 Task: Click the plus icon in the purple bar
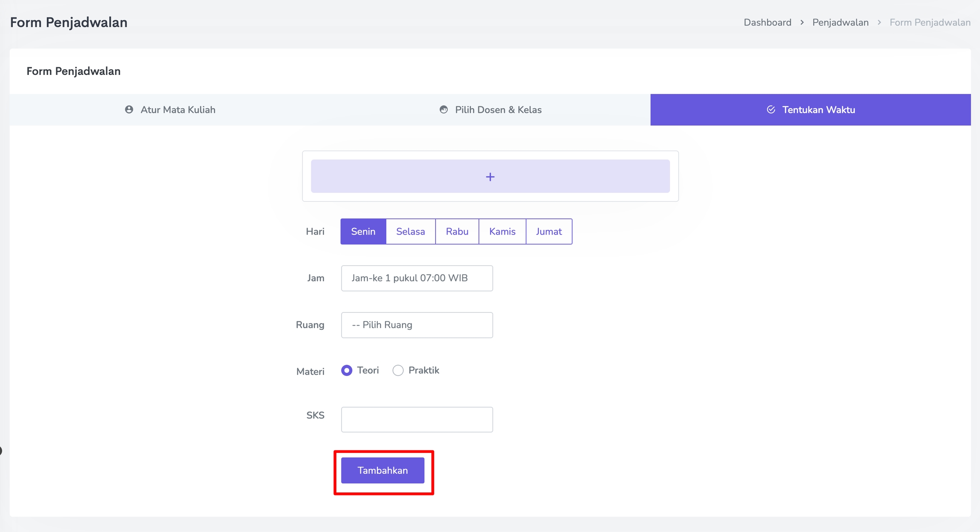pos(490,177)
